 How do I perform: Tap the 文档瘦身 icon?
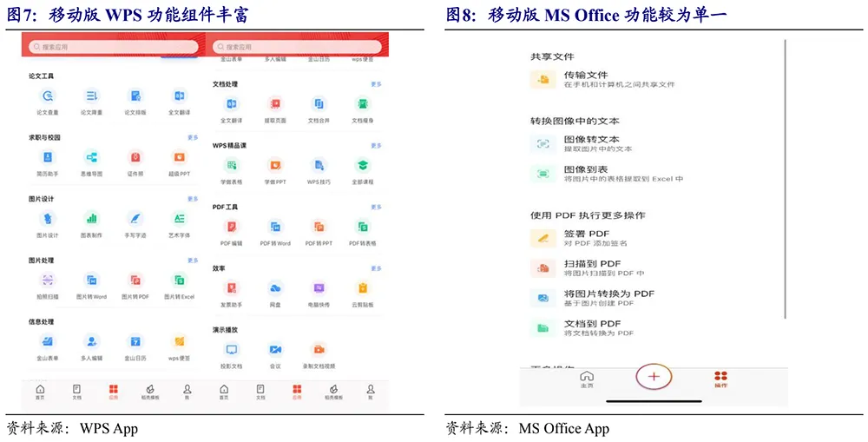363,104
